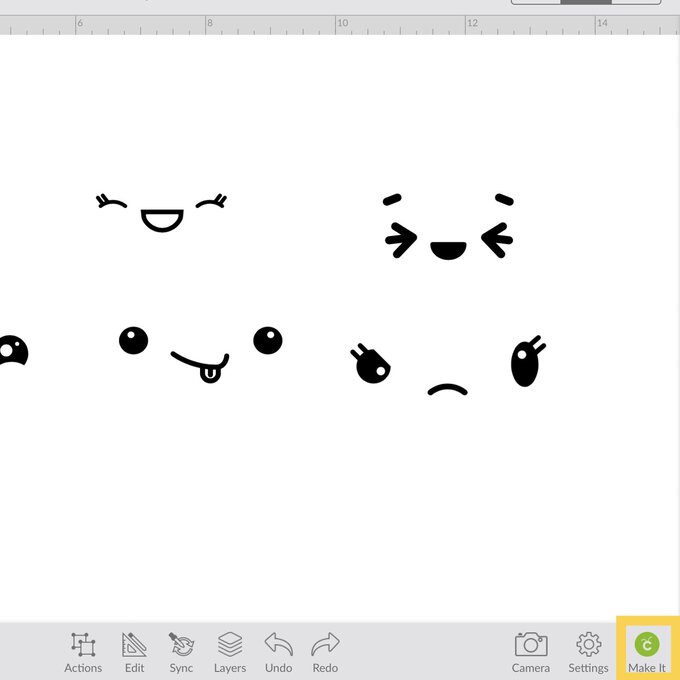Select the squinting arrow-eyes face's mouth
Screen dimensions: 680x680
pos(447,250)
